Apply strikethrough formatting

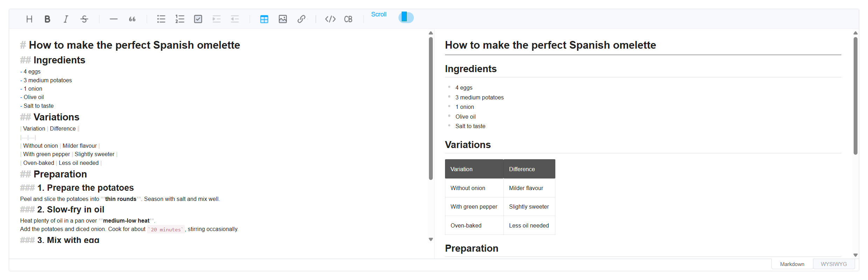84,19
